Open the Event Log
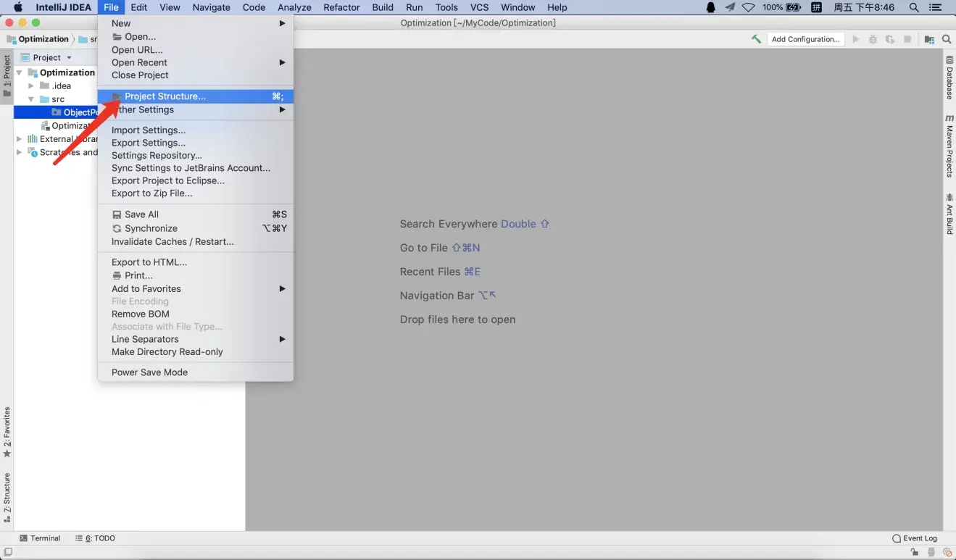The height and width of the screenshot is (560, 956). pyautogui.click(x=915, y=538)
